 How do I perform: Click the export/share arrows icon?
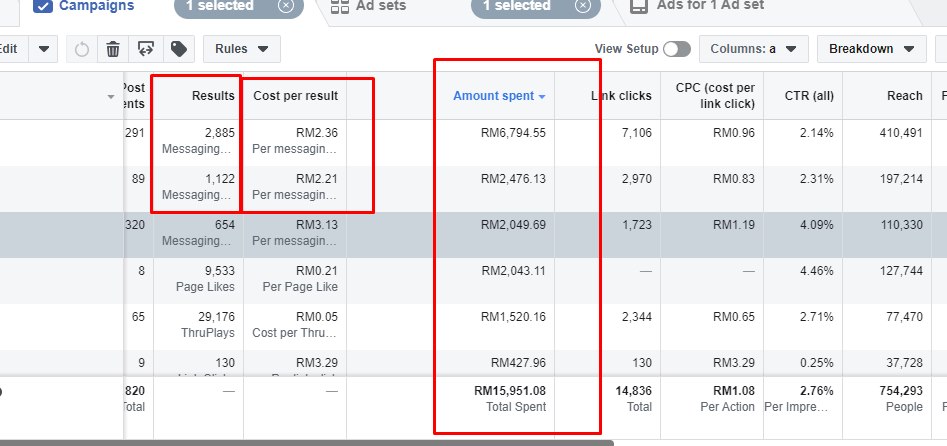tap(146, 49)
